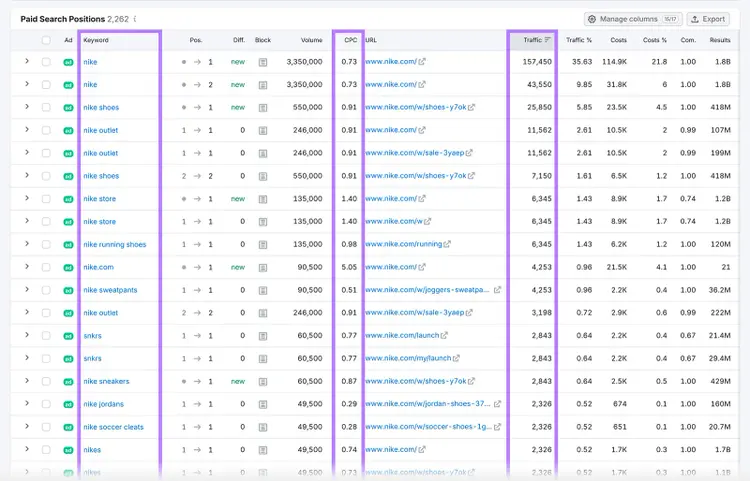750x481 pixels.
Task: Click the Ad badge in the nike soccer cleats row
Action: point(68,427)
